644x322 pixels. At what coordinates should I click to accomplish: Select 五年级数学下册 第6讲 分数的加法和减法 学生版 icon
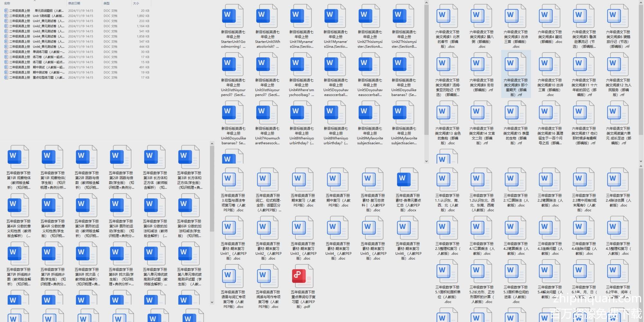189,204
